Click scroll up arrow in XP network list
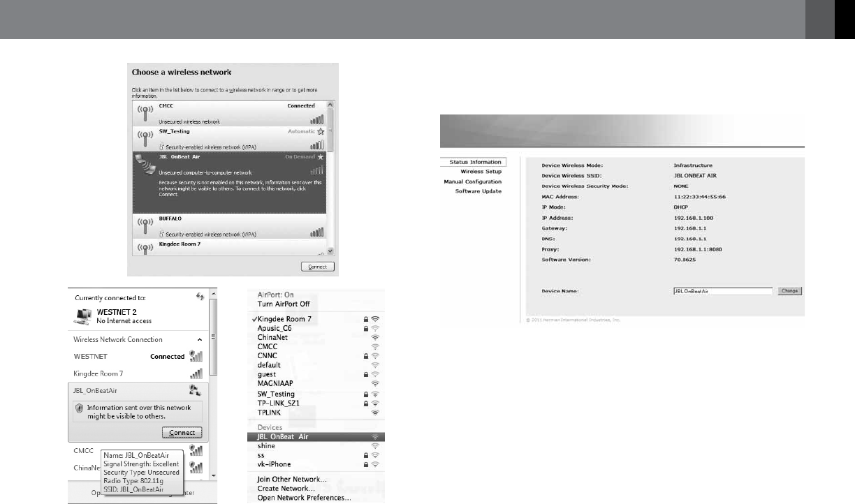The image size is (855, 504). 331,104
